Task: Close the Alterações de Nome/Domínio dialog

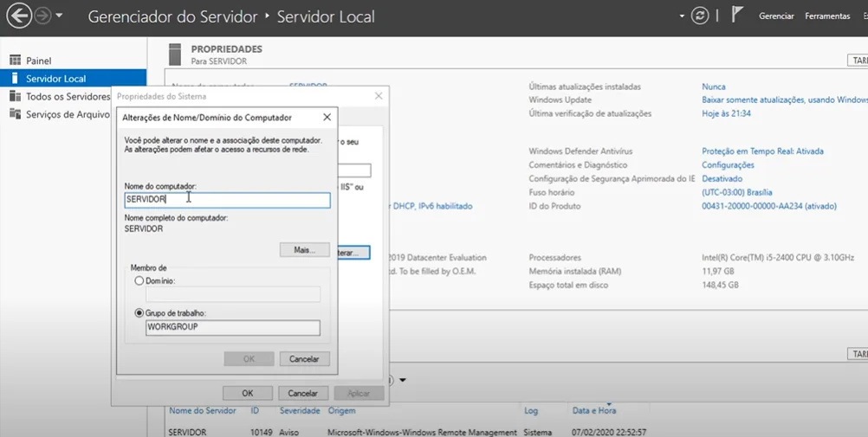Action: click(327, 118)
